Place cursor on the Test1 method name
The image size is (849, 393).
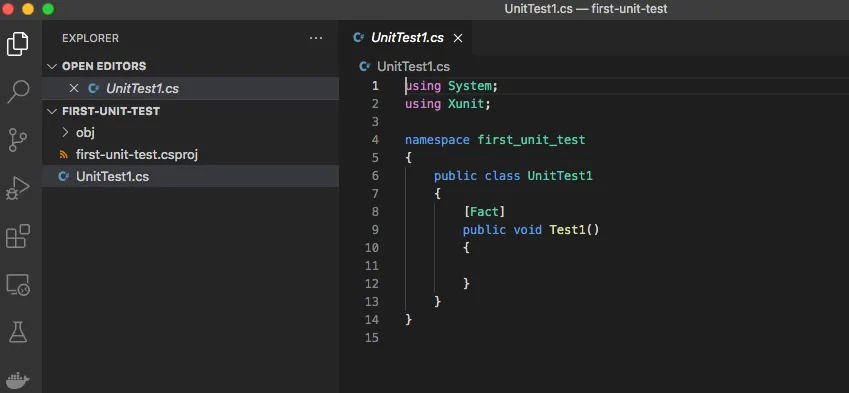point(567,230)
